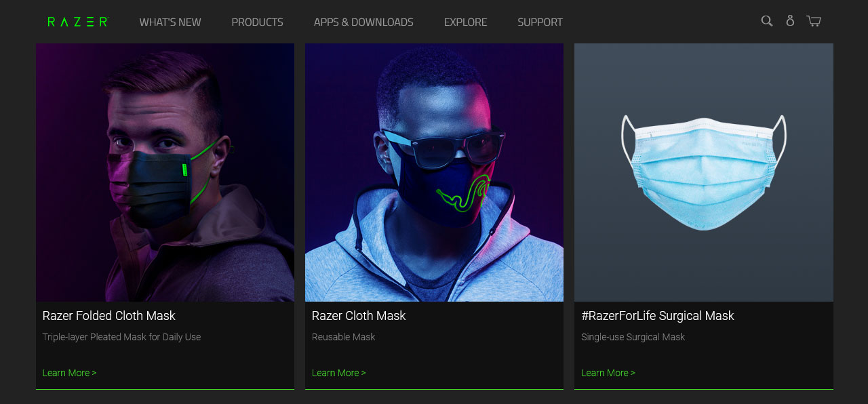Image resolution: width=868 pixels, height=404 pixels.
Task: Click the Razer logo
Action: click(x=78, y=22)
